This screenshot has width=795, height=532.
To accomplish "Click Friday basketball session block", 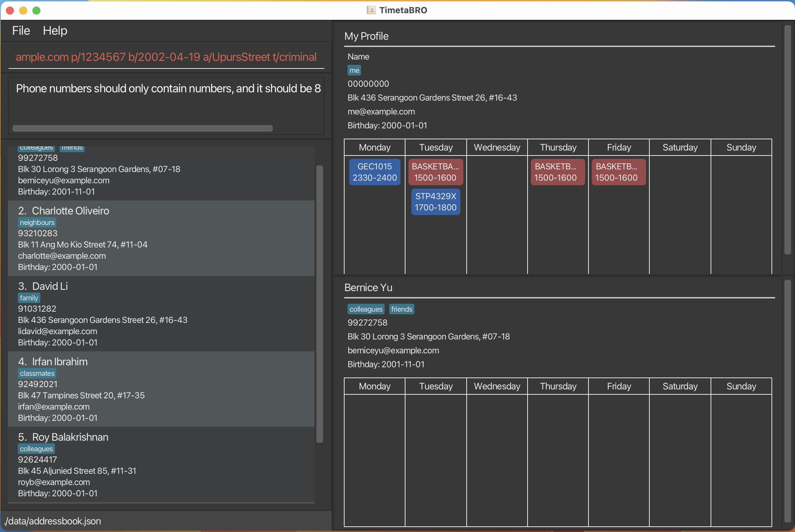I will 618,172.
